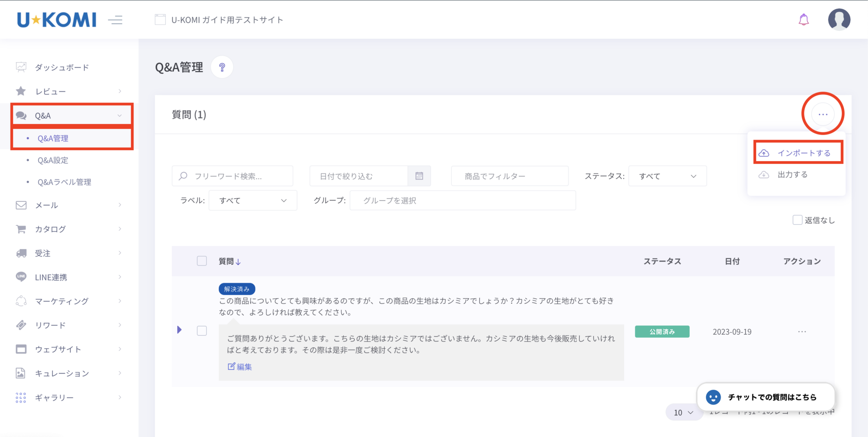Click the help question mark icon
The height and width of the screenshot is (437, 868).
click(222, 67)
